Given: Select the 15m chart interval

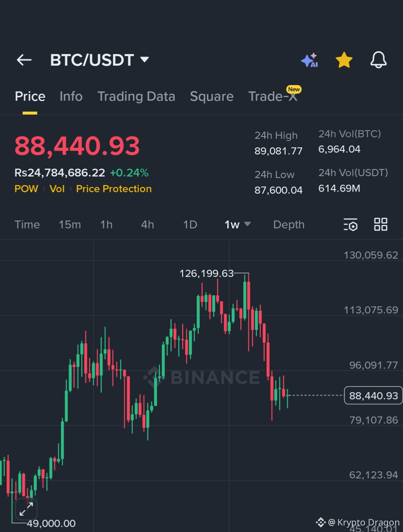Looking at the screenshot, I should 70,225.
